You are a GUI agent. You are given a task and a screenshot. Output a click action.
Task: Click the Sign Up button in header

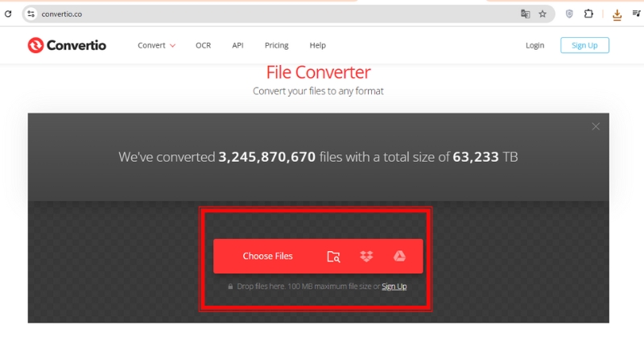click(x=584, y=45)
